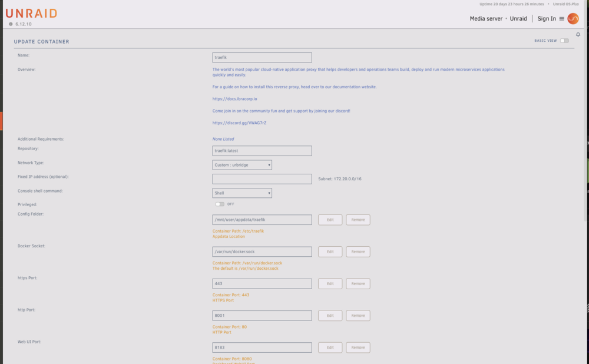Open the Network Type dropdown
This screenshot has width=589, height=364.
pos(242,165)
